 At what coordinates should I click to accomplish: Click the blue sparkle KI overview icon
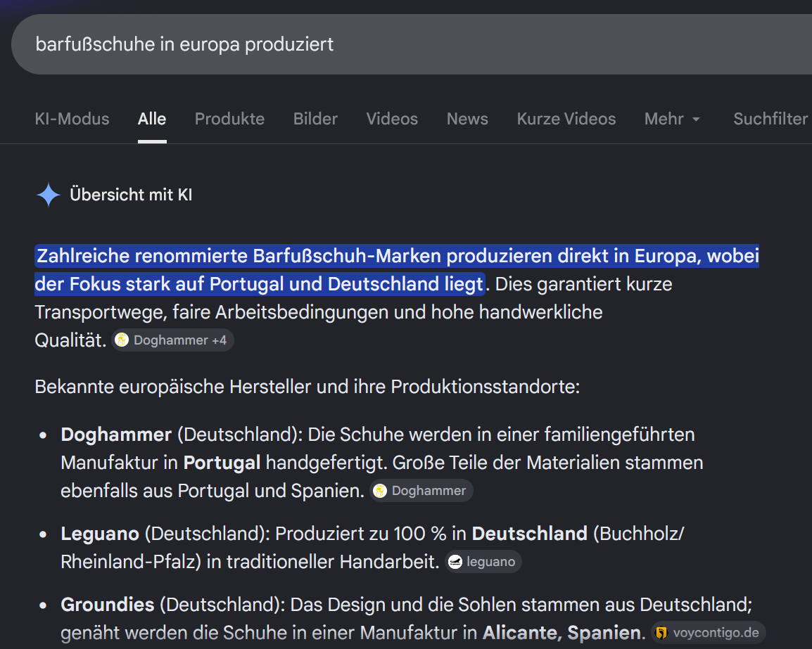[x=49, y=195]
